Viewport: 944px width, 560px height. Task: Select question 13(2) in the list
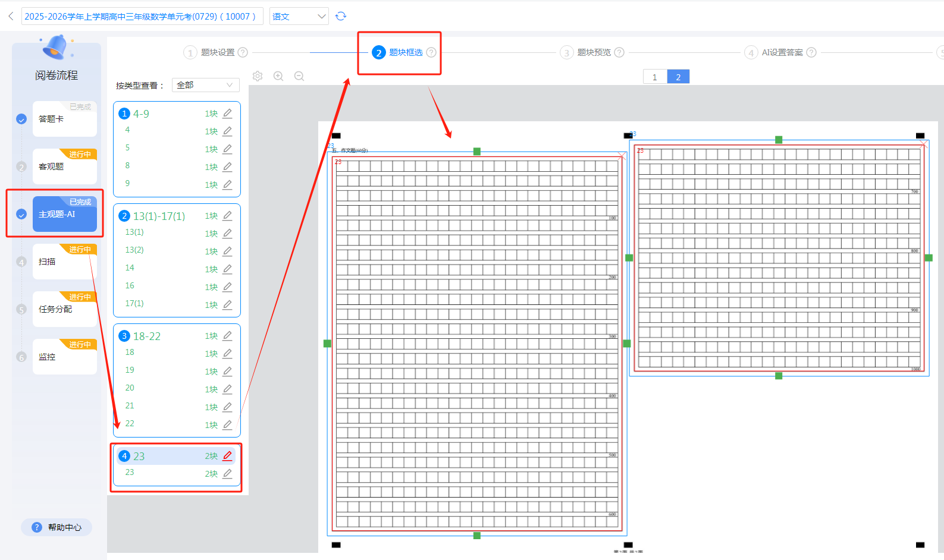pyautogui.click(x=134, y=250)
